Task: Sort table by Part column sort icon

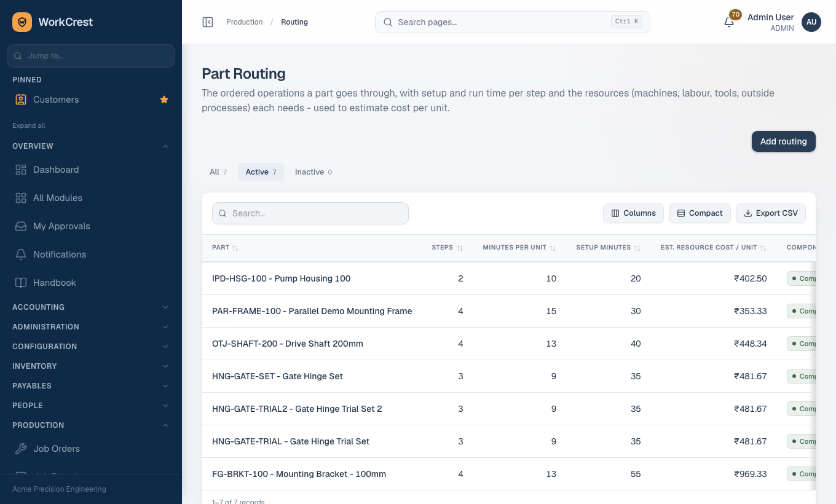Action: [235, 248]
